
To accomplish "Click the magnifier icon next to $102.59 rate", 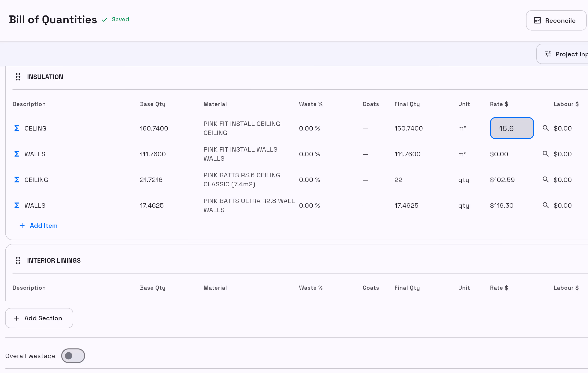I will pyautogui.click(x=545, y=180).
